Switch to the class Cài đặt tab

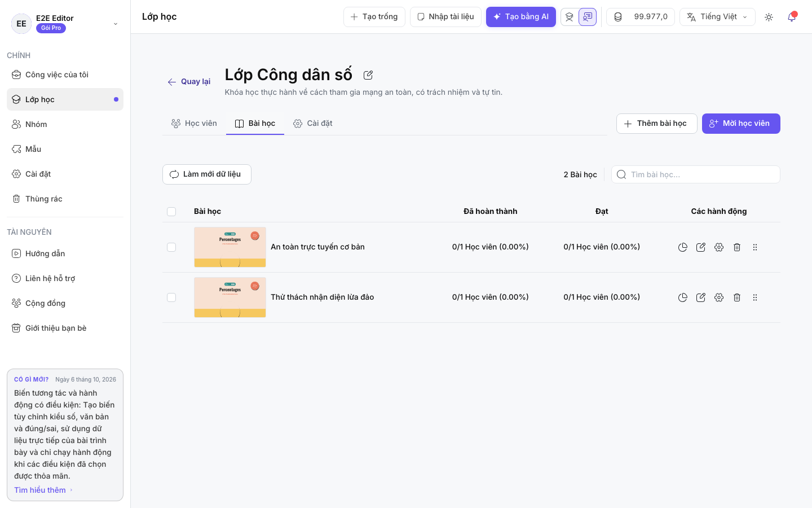click(x=313, y=123)
